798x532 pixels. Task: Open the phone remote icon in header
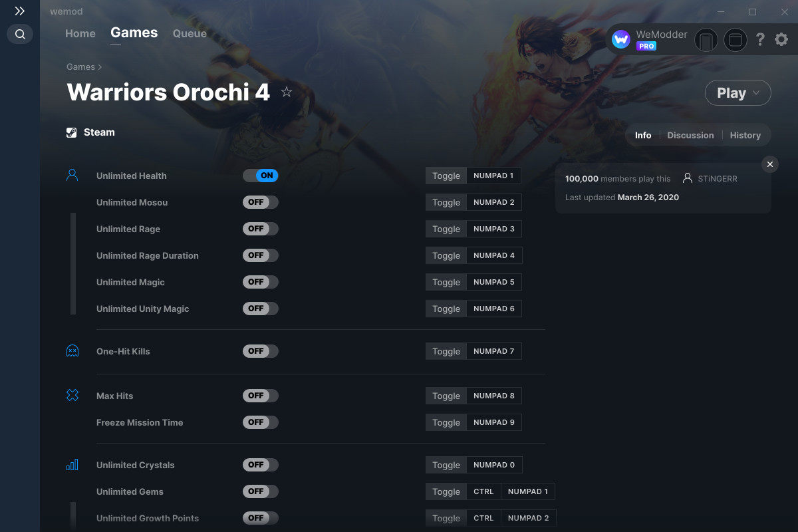tap(706, 40)
